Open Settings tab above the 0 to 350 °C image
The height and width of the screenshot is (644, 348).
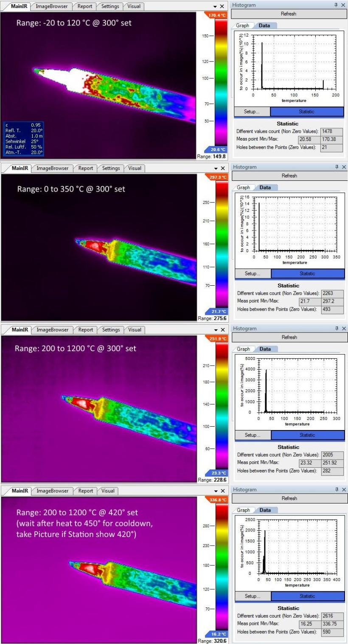pos(111,168)
